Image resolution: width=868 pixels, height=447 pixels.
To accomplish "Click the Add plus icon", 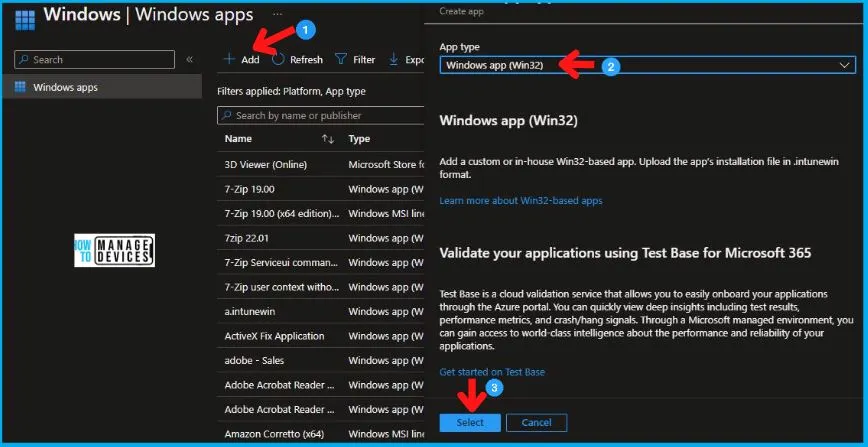I will pyautogui.click(x=229, y=59).
